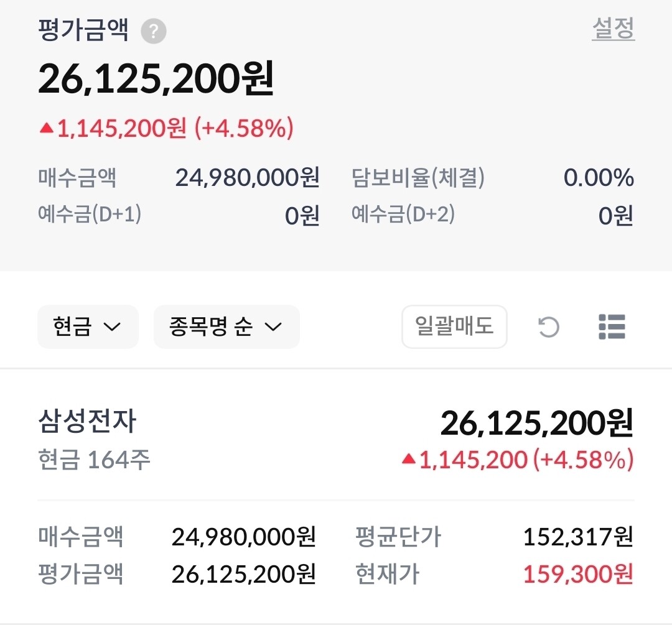Open the 현금 dropdown
672x625 pixels.
coord(87,326)
